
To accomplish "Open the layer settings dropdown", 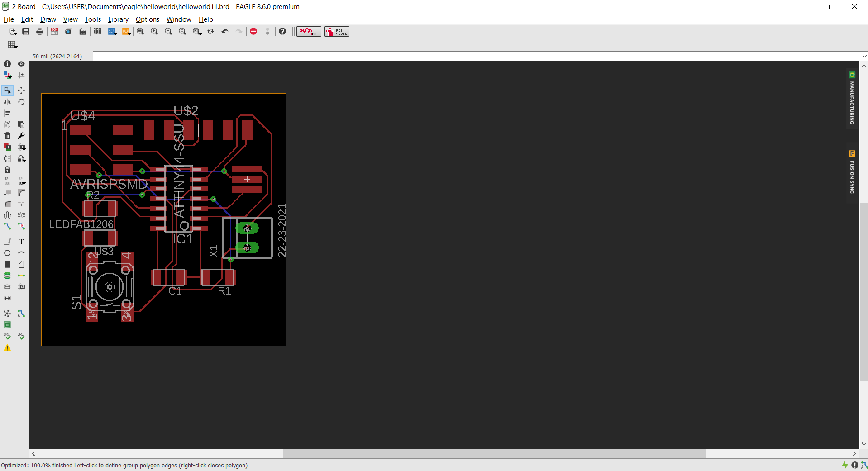I will point(7,75).
